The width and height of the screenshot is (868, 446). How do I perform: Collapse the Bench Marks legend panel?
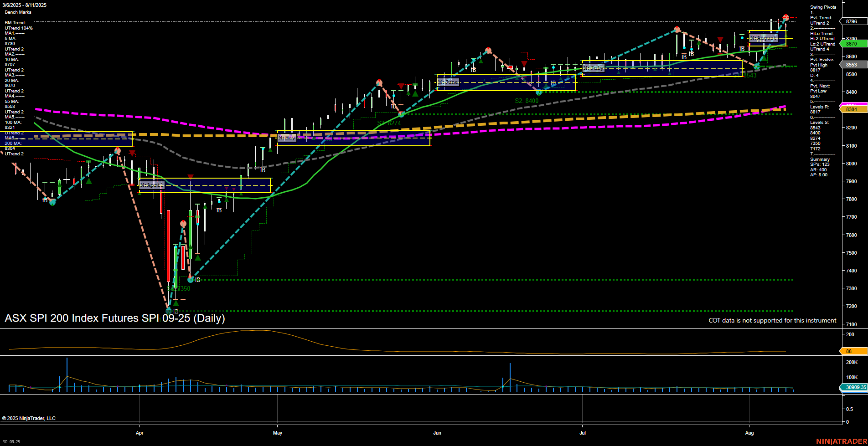click(x=19, y=12)
